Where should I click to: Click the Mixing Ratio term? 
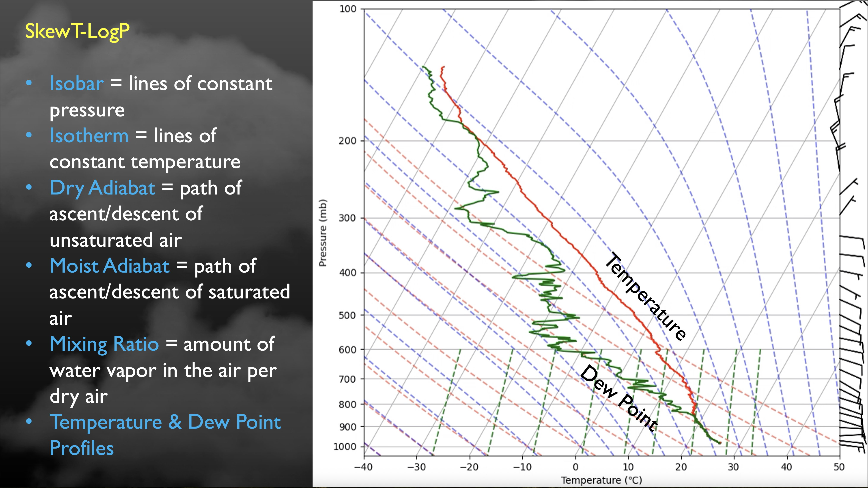pyautogui.click(x=104, y=345)
